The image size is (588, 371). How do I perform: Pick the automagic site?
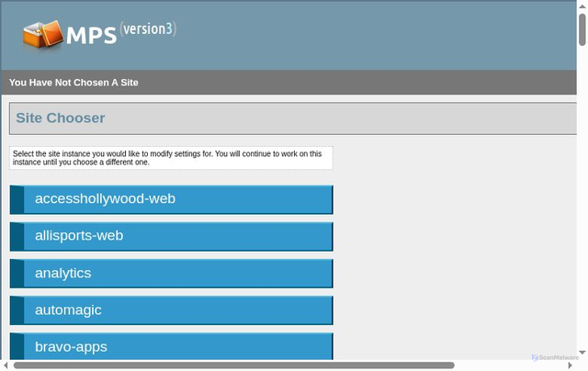point(68,310)
